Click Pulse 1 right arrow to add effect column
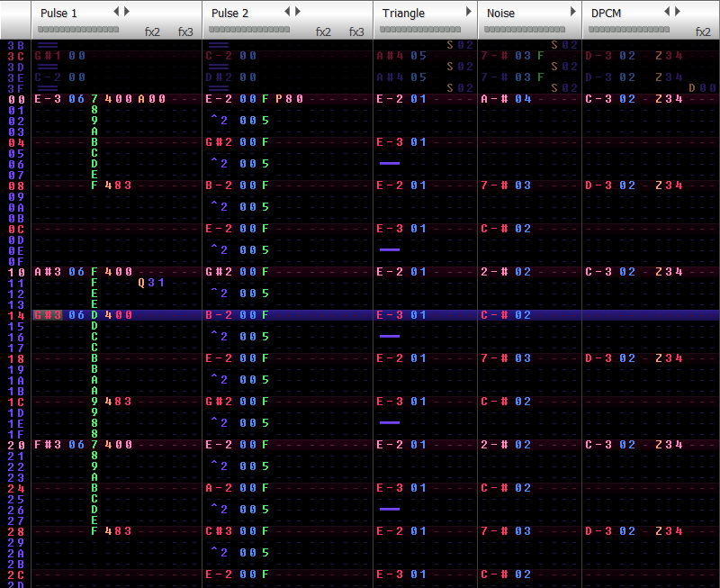Image resolution: width=720 pixels, height=588 pixels. coord(127,12)
